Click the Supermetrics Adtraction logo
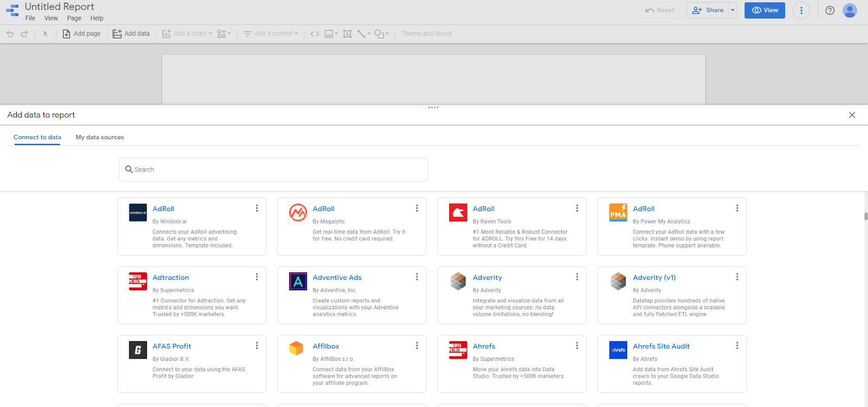This screenshot has height=407, width=868. coord(138,281)
